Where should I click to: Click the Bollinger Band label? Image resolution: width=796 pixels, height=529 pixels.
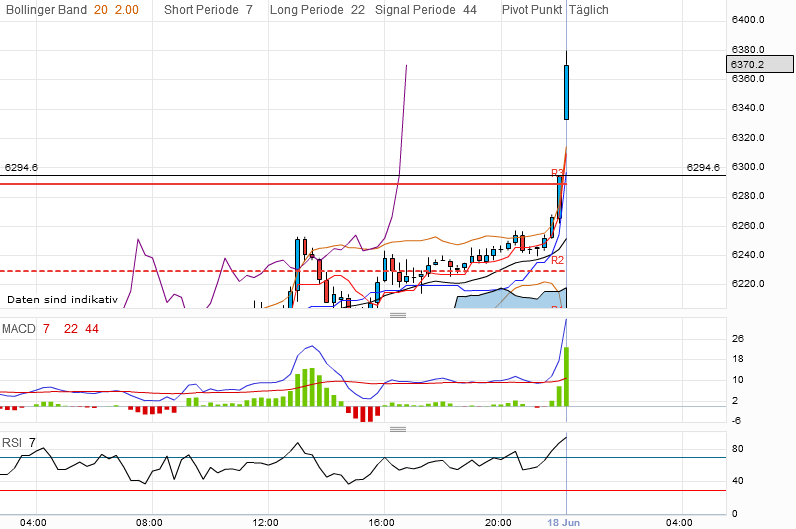pyautogui.click(x=46, y=10)
